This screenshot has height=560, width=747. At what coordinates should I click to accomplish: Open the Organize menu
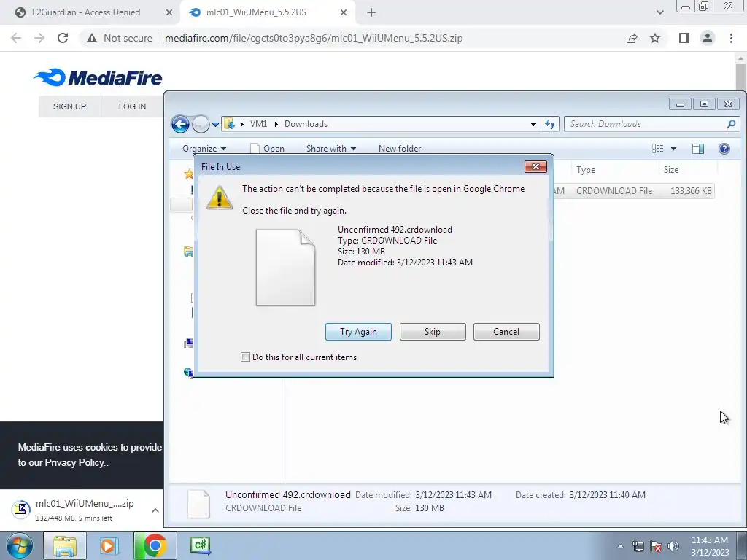204,149
